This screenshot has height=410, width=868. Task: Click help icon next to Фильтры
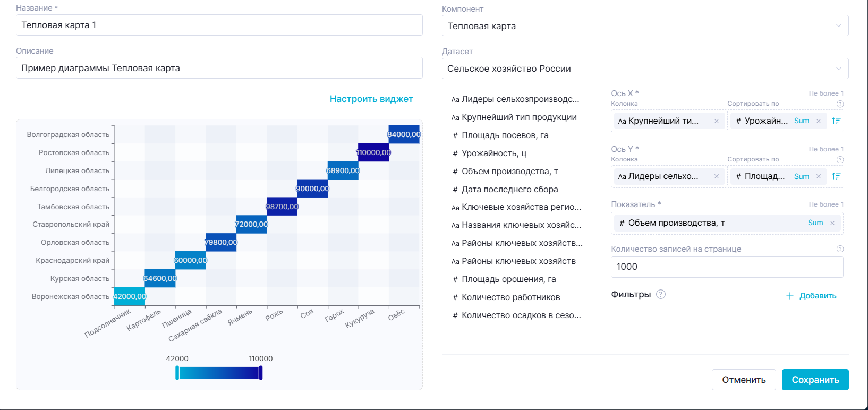coord(660,294)
